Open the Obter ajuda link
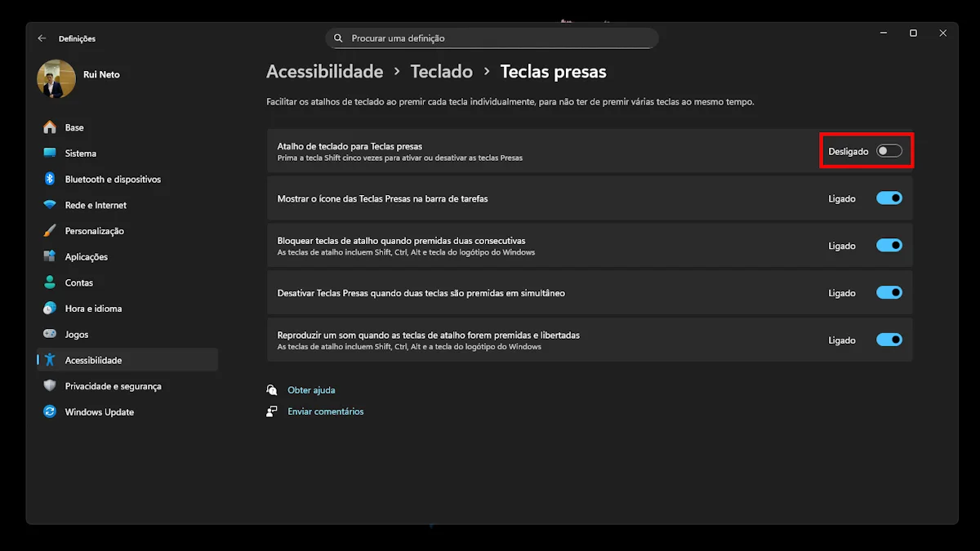980x551 pixels. pos(311,390)
